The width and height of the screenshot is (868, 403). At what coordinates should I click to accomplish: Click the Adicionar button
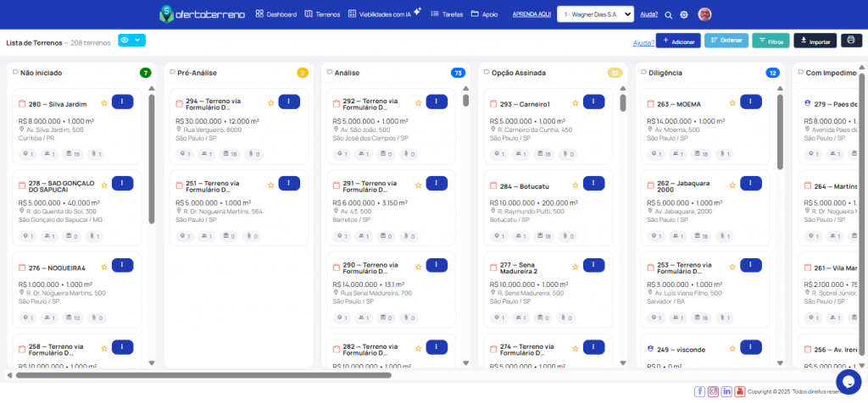click(x=678, y=41)
